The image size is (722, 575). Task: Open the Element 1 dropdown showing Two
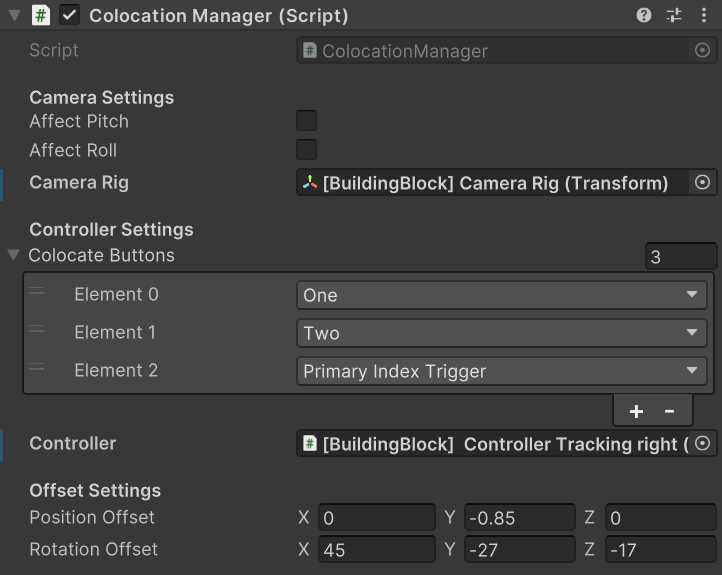click(502, 333)
